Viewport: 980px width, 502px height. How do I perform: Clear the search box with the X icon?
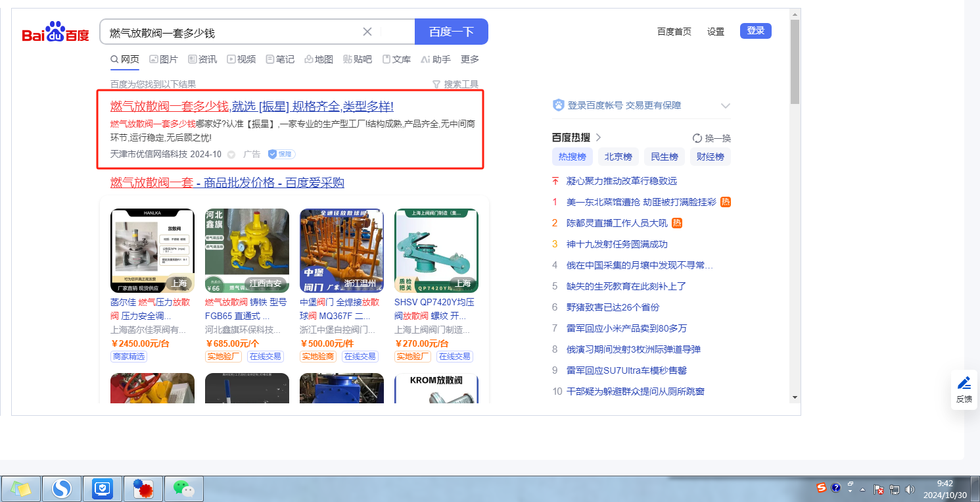pyautogui.click(x=367, y=32)
